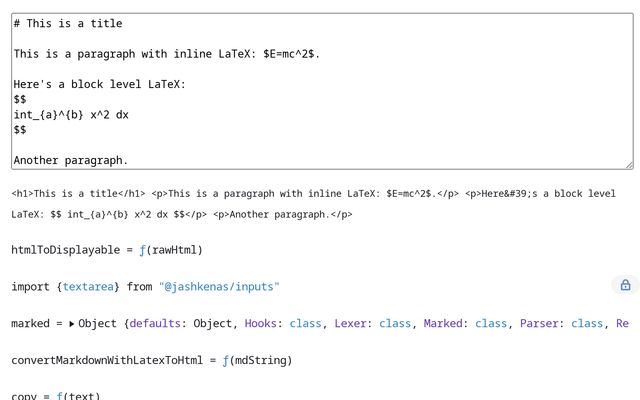Click the ƒ(mdString) function value
The image size is (640, 400).
[x=257, y=360]
